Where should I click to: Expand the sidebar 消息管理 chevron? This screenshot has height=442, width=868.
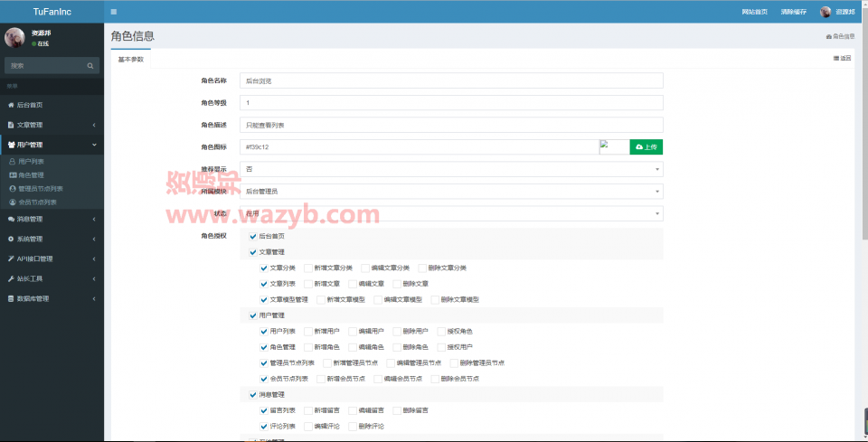click(94, 219)
